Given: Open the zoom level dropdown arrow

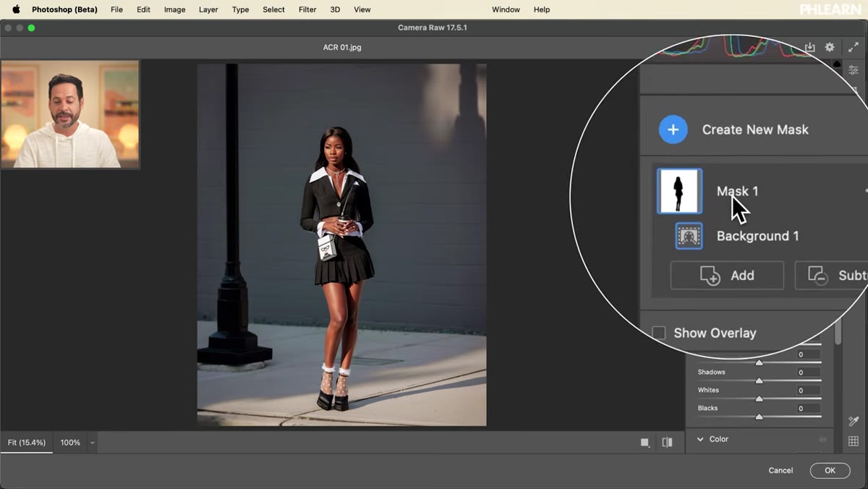Looking at the screenshot, I should (x=92, y=443).
